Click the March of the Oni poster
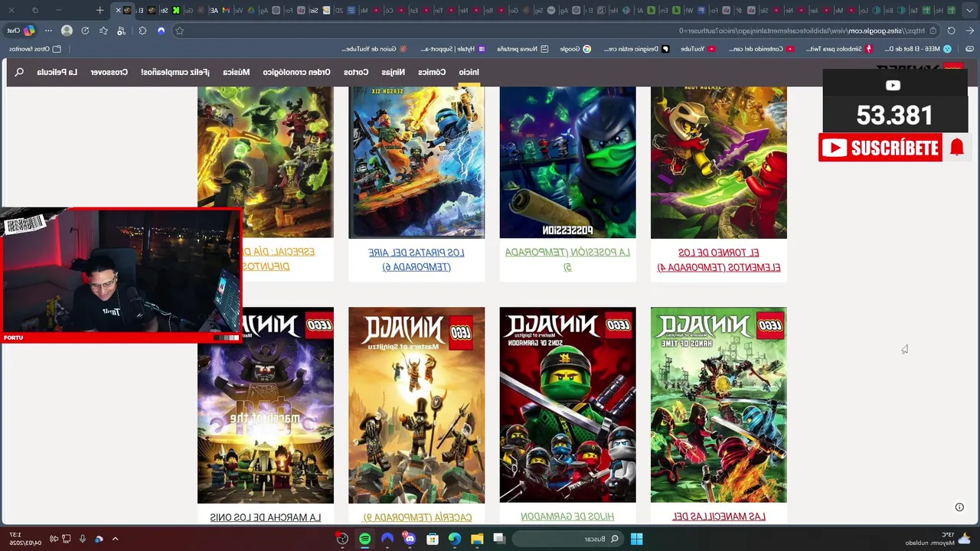The height and width of the screenshot is (551, 980). [x=265, y=405]
